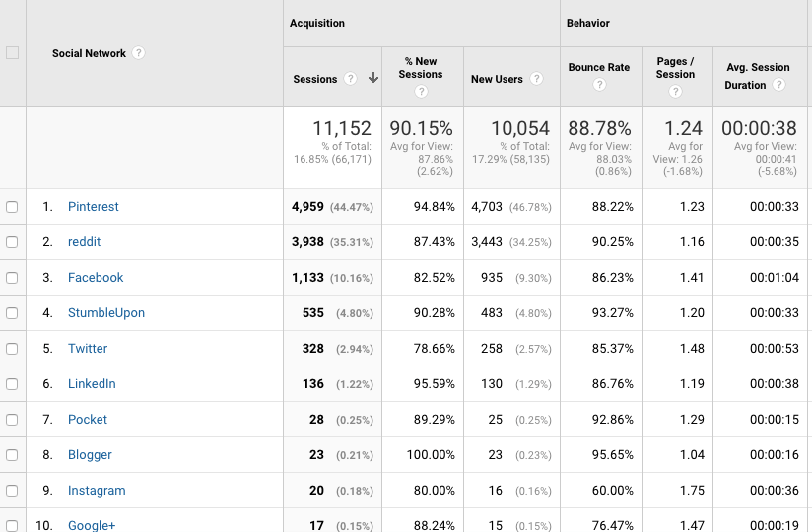This screenshot has height=532, width=812.
Task: Select the Facebook row checkbox
Action: (12, 278)
